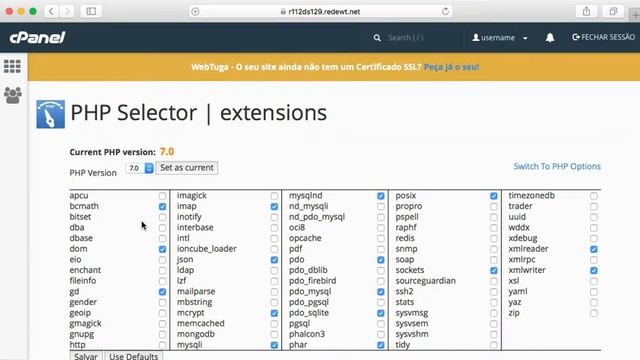
Task: Disable the posix extension checkbox
Action: coord(494,196)
